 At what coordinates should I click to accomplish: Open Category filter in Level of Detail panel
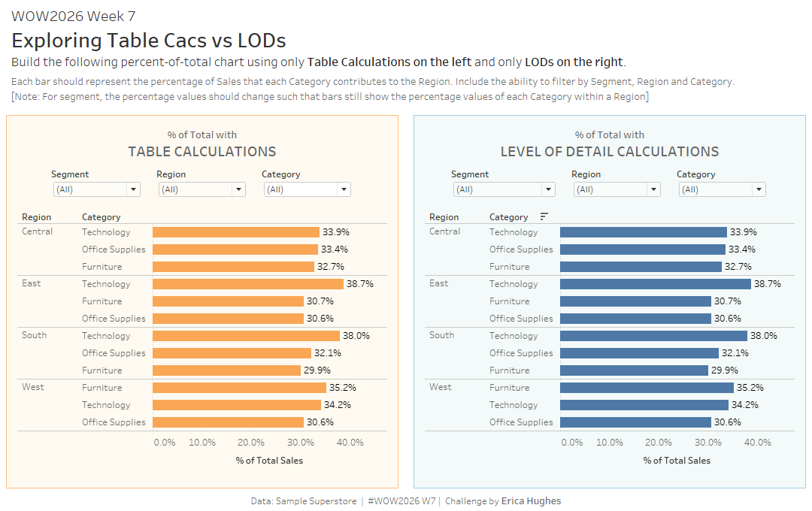tap(723, 189)
